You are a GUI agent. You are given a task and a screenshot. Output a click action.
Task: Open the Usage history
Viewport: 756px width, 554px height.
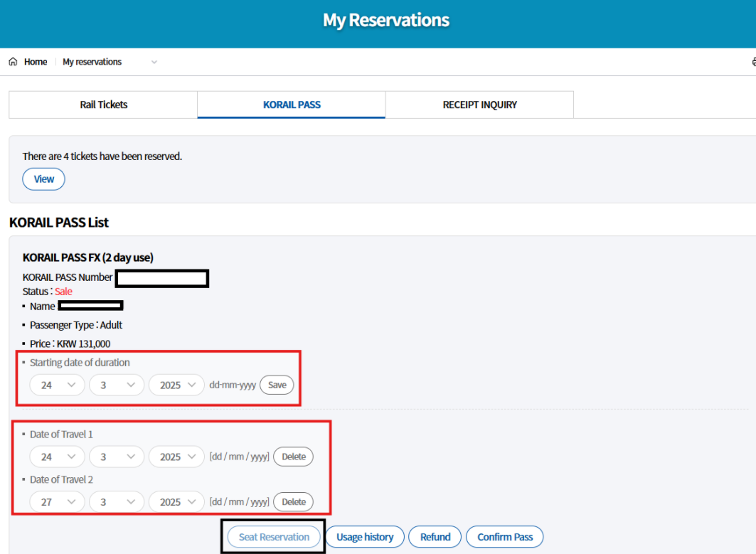coord(365,537)
